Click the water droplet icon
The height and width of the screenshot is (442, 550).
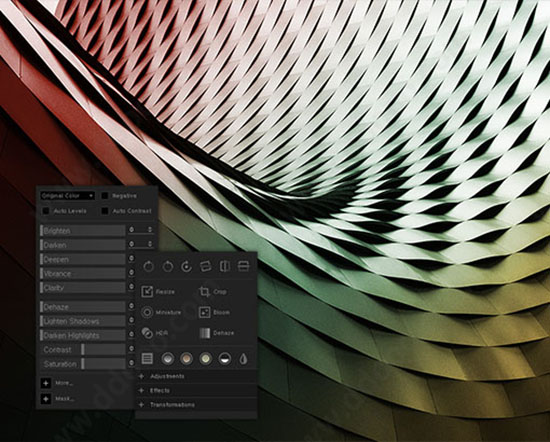coord(243,359)
